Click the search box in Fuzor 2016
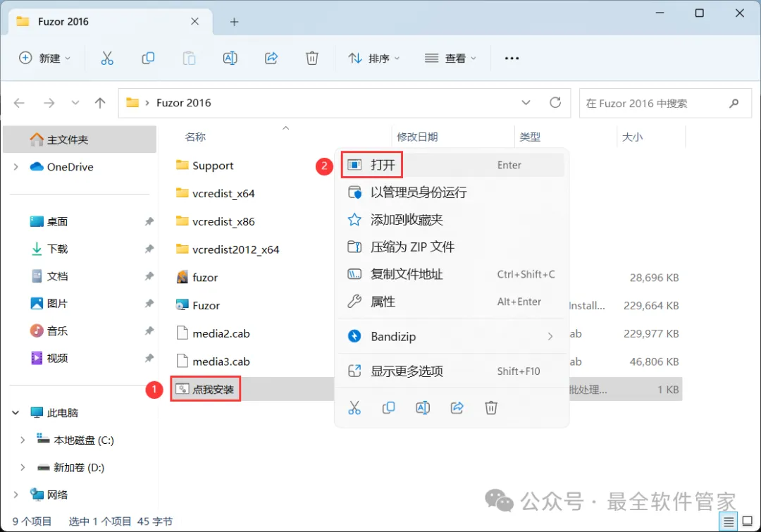Screen dimensions: 761x532 pyautogui.click(x=665, y=104)
